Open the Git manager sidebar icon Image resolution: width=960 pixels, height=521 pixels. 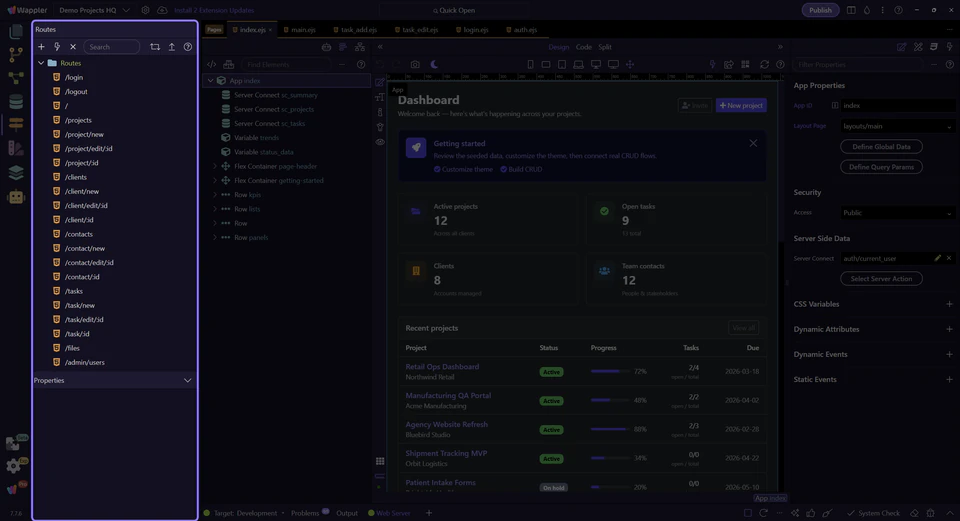tap(16, 54)
